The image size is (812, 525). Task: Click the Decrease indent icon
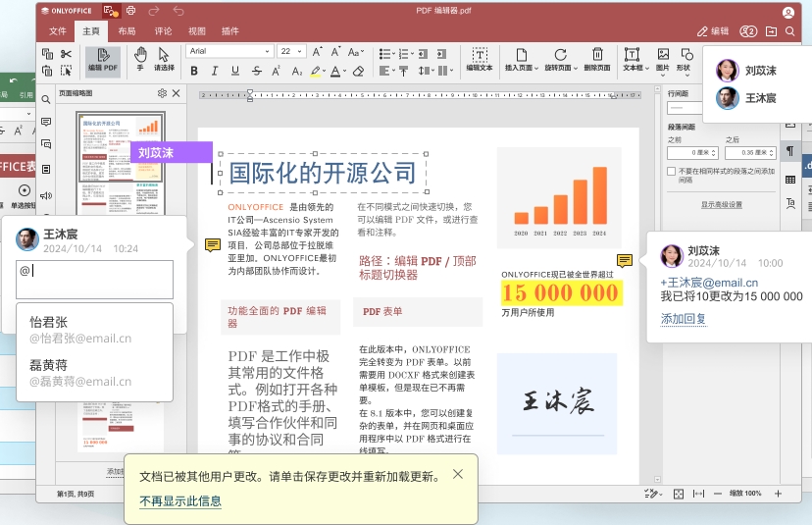(423, 53)
